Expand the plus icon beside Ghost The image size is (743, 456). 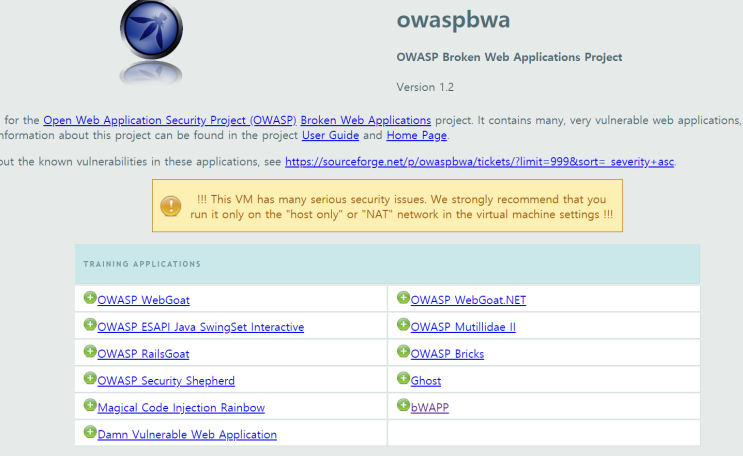click(403, 378)
